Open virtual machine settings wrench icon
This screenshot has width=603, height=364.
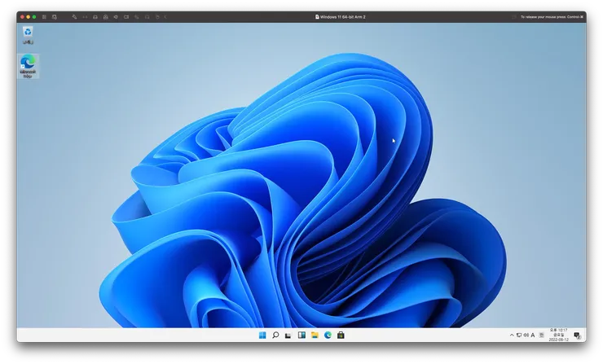(x=74, y=17)
